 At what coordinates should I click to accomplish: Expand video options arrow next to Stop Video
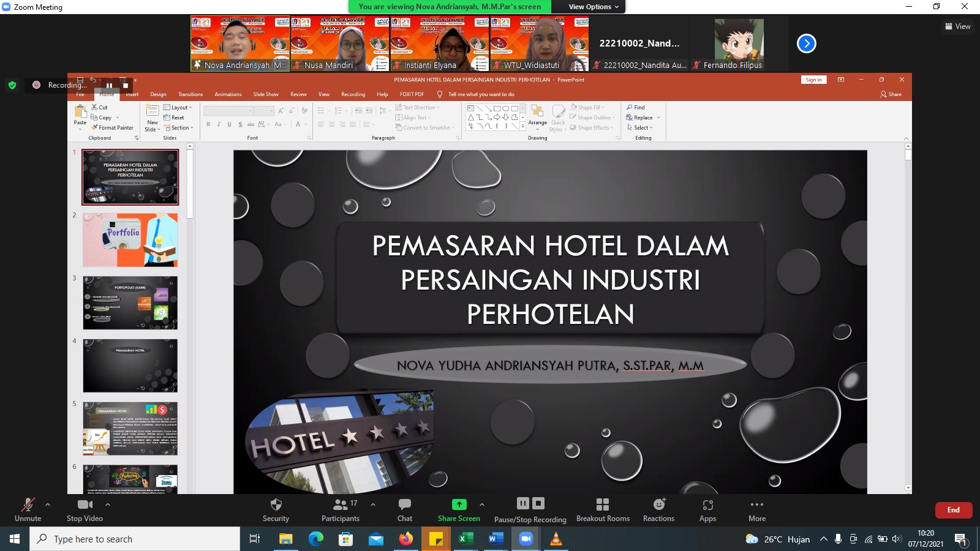(108, 504)
